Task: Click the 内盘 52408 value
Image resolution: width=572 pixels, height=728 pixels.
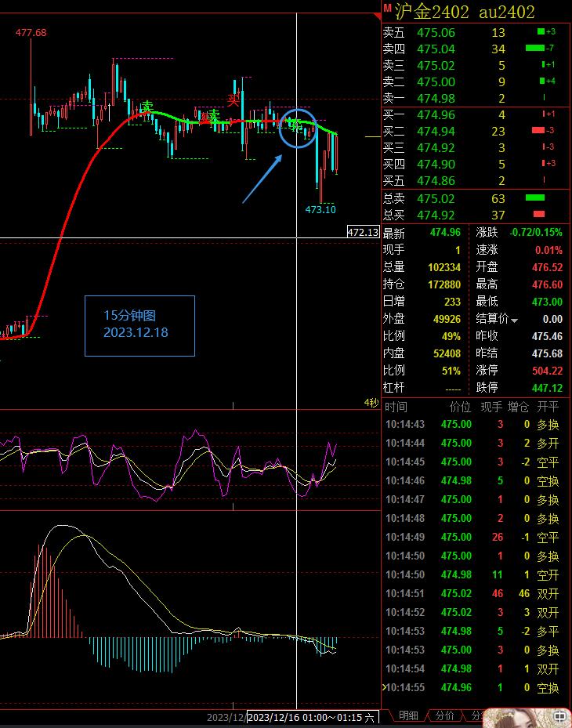Action: (x=447, y=353)
